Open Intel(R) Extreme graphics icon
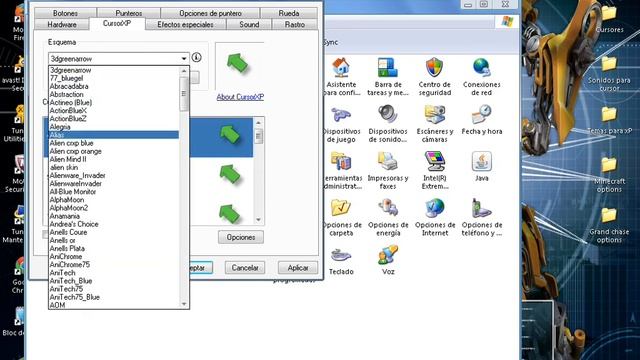The width and height of the screenshot is (640, 360). click(x=434, y=162)
